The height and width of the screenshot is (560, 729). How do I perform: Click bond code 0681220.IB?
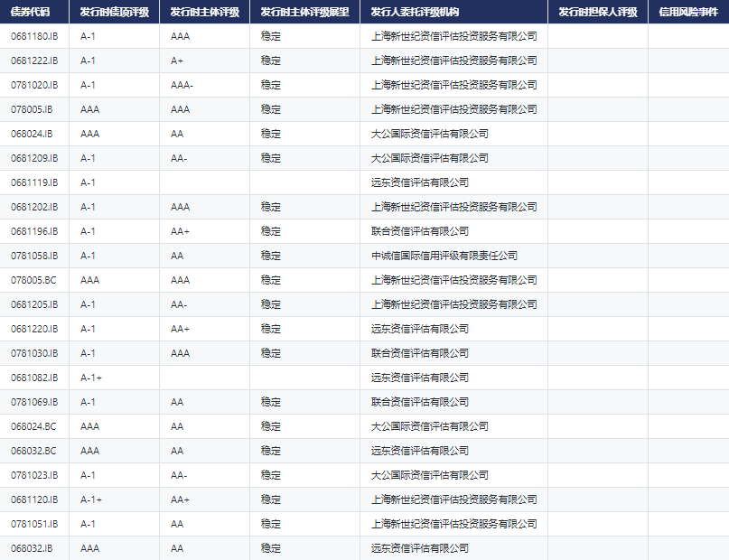tap(34, 329)
